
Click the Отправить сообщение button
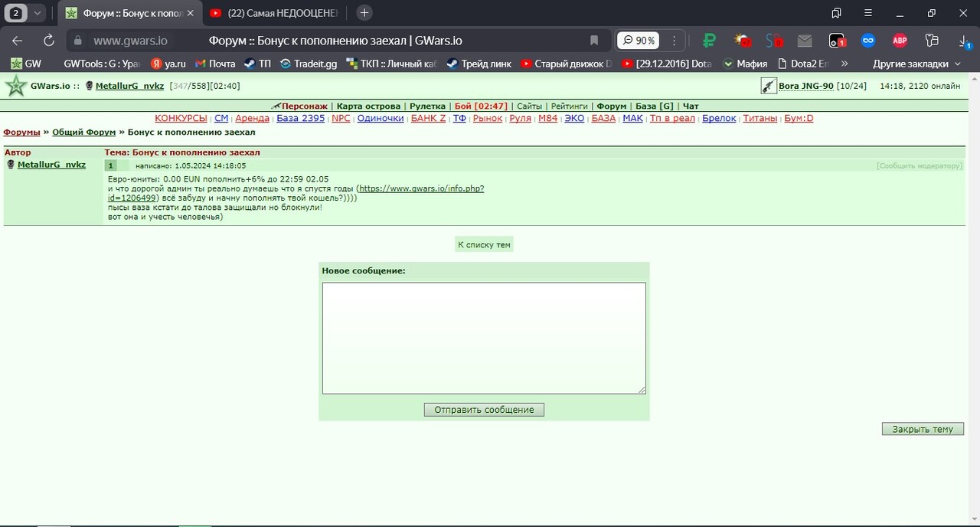tap(484, 410)
